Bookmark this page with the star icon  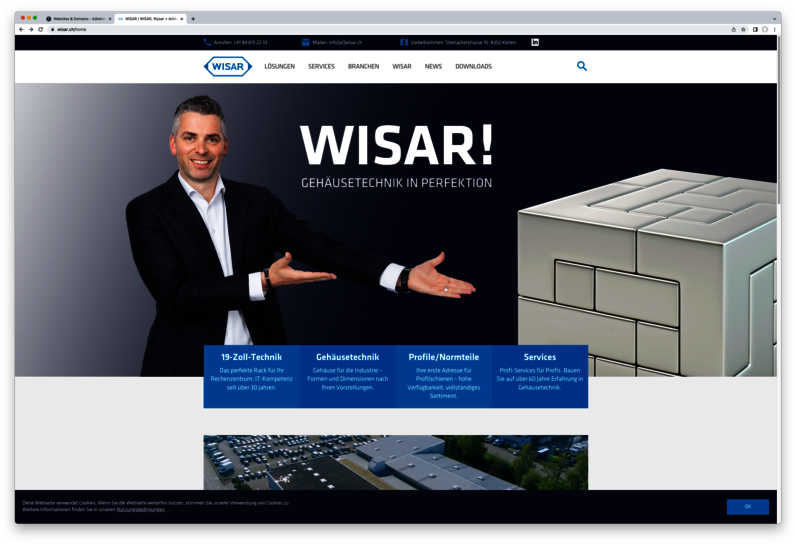(744, 29)
